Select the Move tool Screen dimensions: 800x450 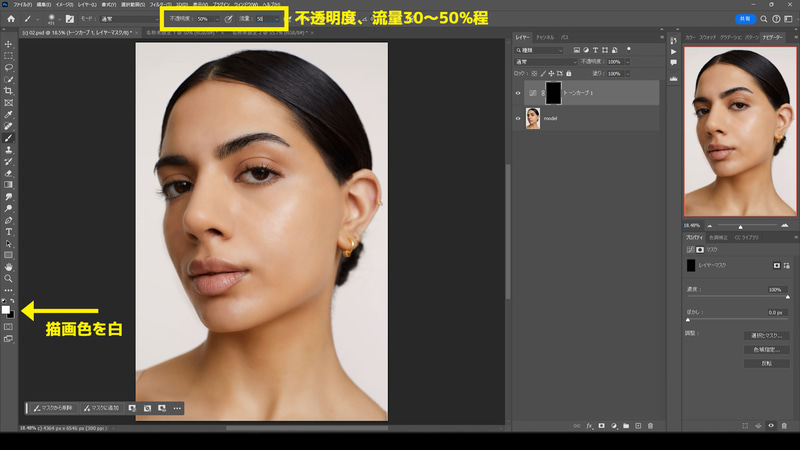[x=9, y=44]
